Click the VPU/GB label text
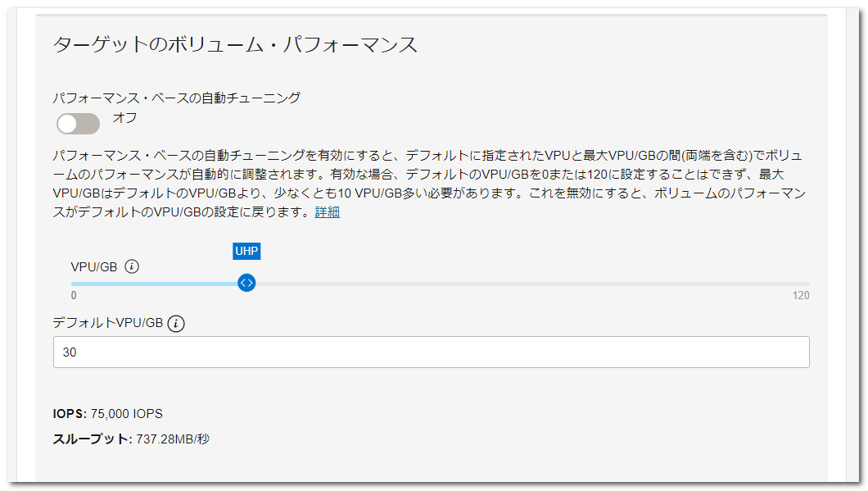Screen dimensions: 868x491 coord(94,267)
